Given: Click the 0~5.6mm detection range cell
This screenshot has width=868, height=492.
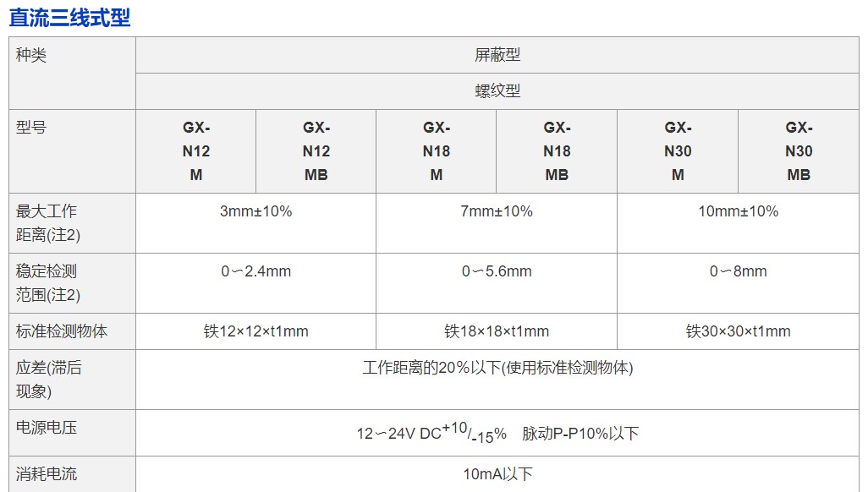Looking at the screenshot, I should 497,271.
